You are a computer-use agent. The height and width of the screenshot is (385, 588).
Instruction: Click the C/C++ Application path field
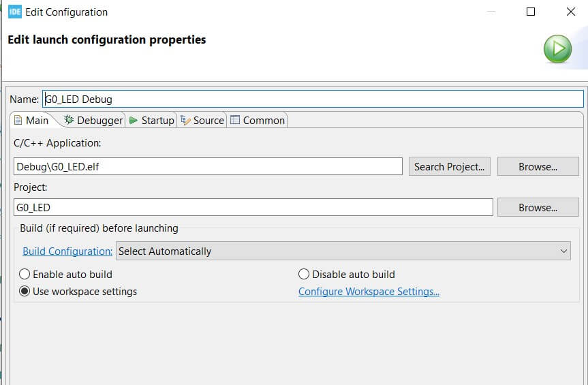click(x=208, y=166)
